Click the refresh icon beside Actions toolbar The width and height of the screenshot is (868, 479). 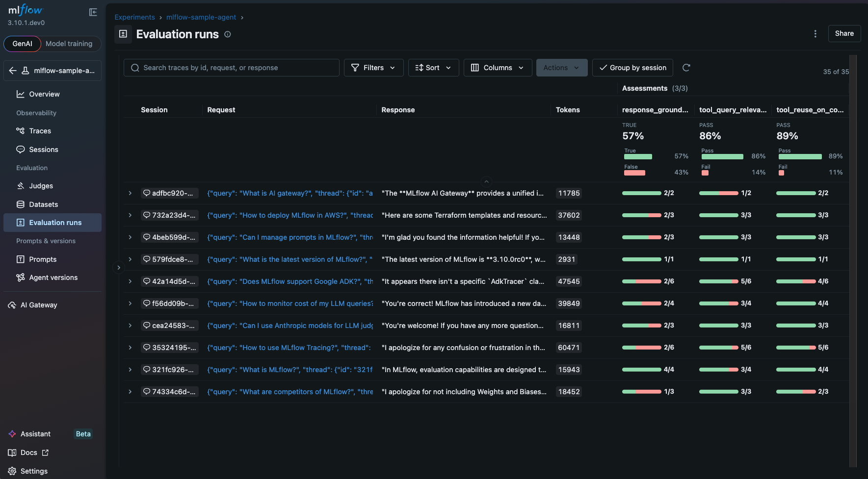pos(686,68)
